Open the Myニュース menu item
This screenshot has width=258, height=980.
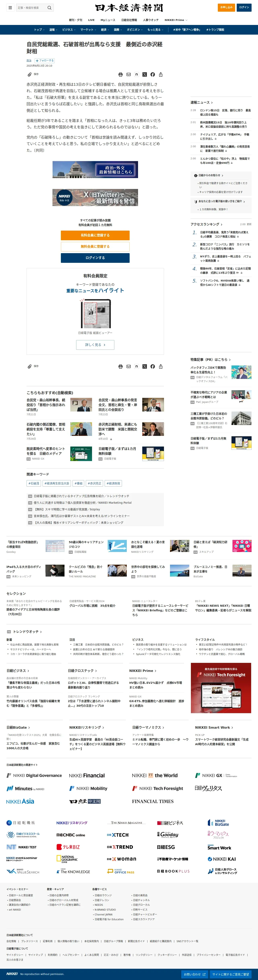tap(108, 20)
